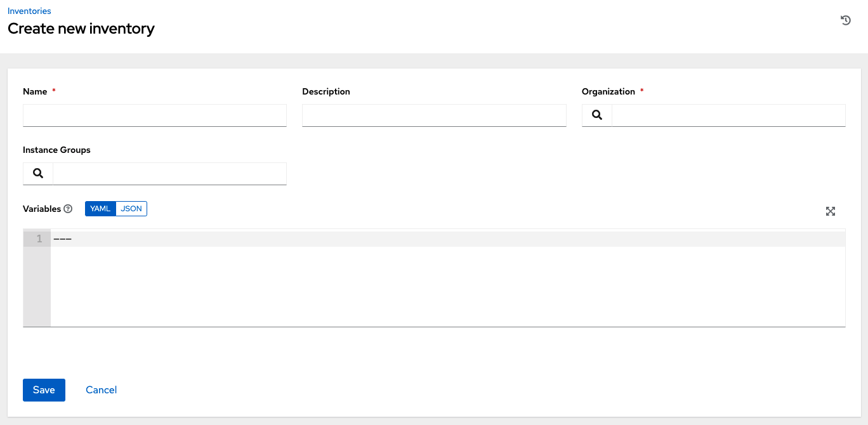Click the Instance Groups lookup search icon

pos(38,174)
